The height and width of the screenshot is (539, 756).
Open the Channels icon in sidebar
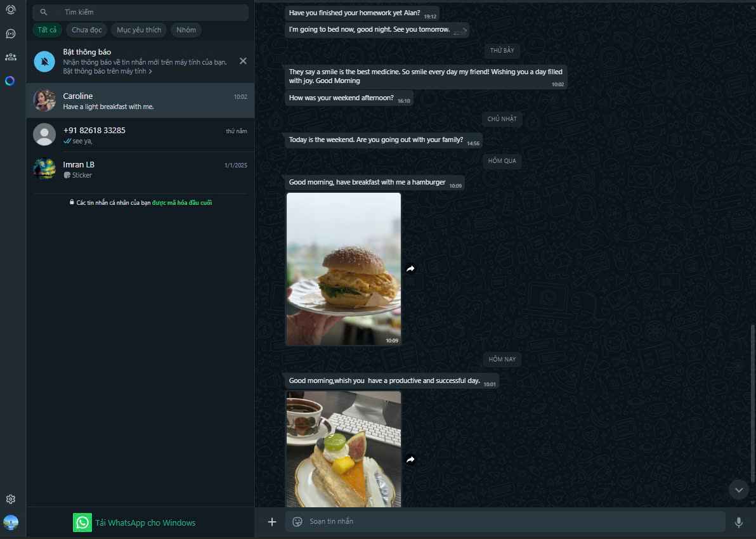[x=11, y=34]
